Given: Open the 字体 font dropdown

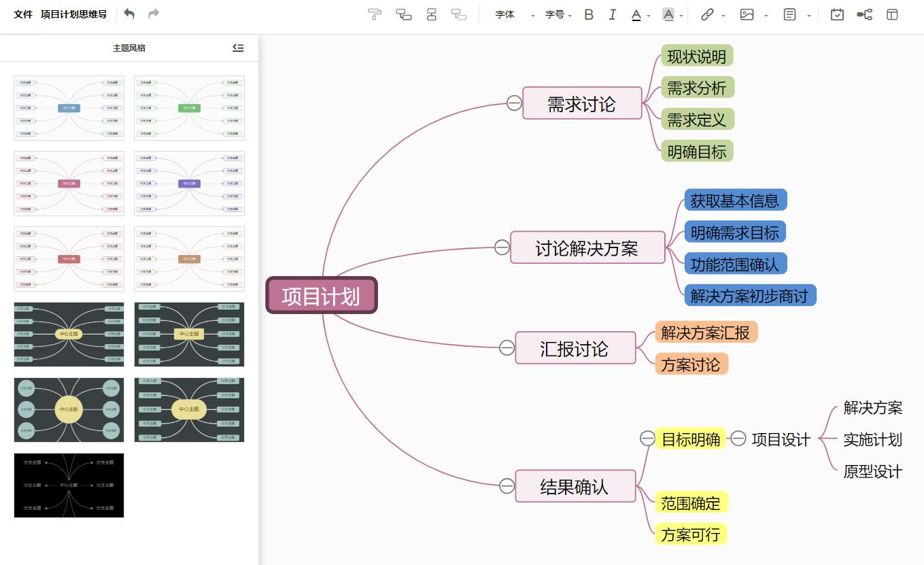Looking at the screenshot, I should click(506, 14).
